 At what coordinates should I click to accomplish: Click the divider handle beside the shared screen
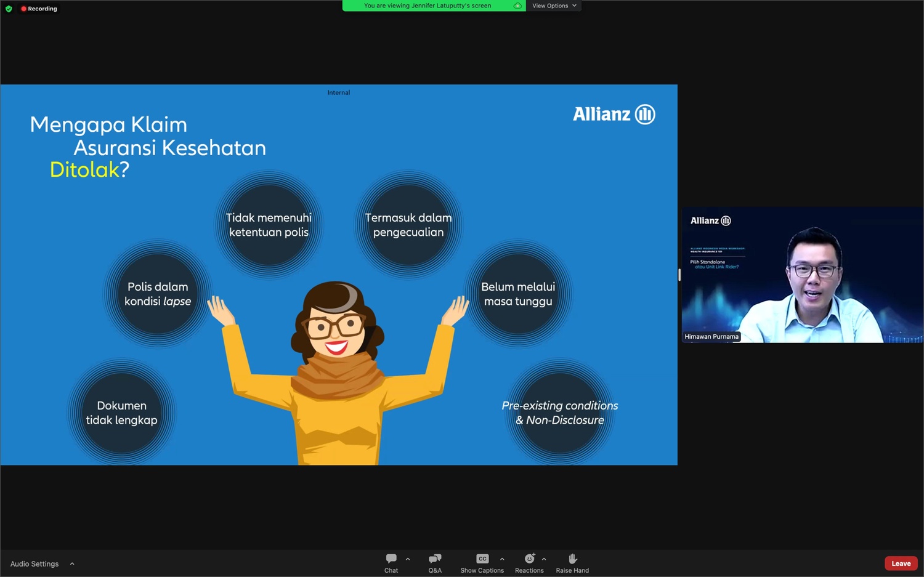tap(679, 275)
